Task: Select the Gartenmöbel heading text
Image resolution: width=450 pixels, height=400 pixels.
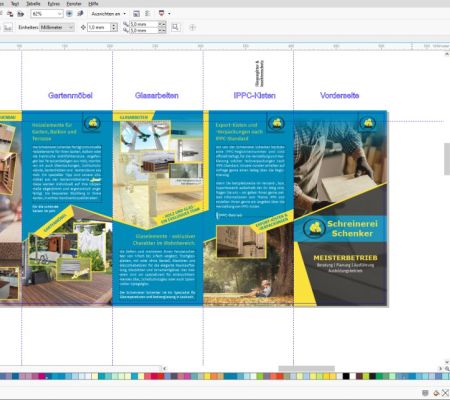Action: coord(70,95)
